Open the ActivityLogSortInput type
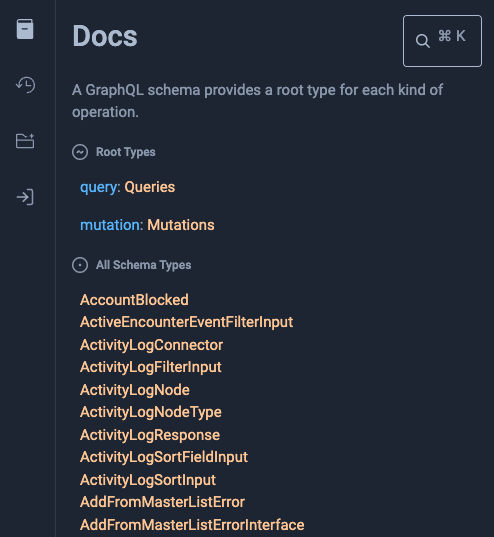 (x=148, y=480)
